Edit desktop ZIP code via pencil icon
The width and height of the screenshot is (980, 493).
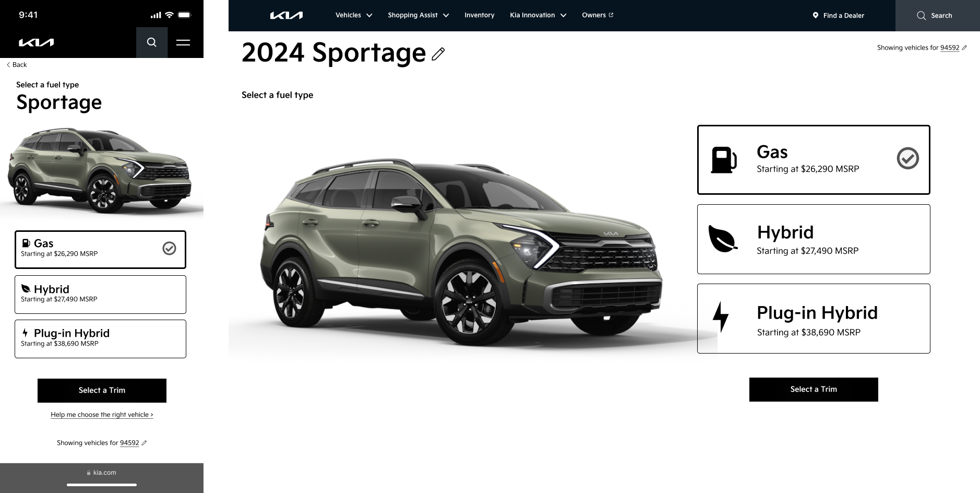coord(964,48)
